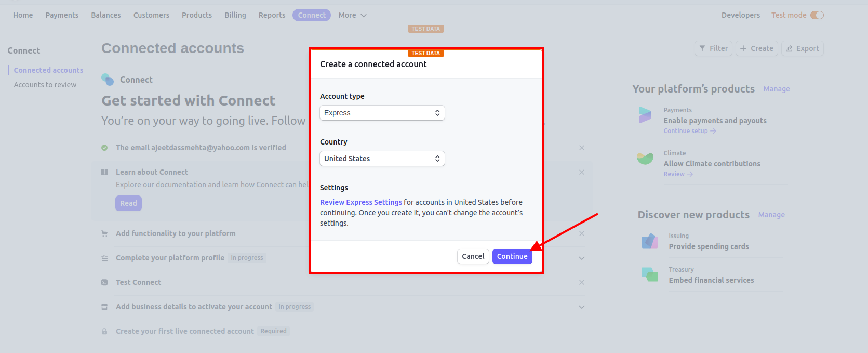Click the Treasury product icon
The image size is (868, 353).
[x=650, y=274]
